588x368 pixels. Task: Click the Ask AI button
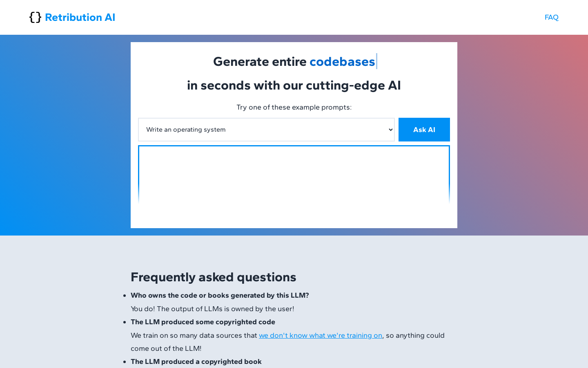tap(424, 130)
